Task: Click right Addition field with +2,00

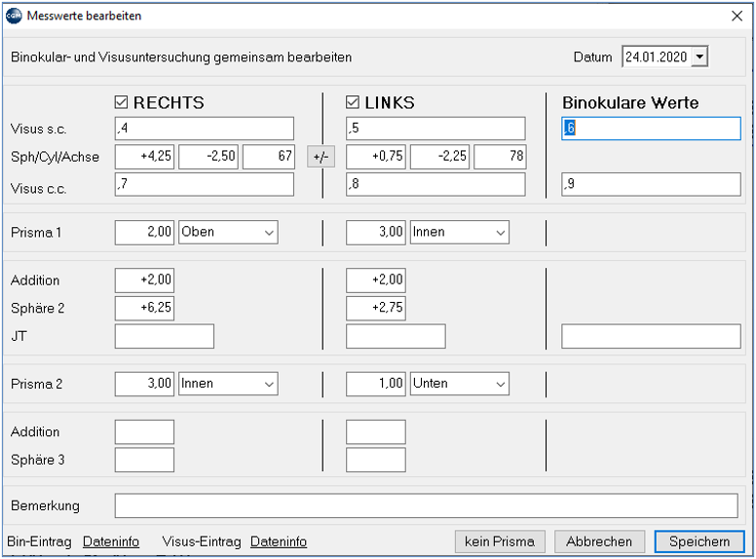Action: pyautogui.click(x=144, y=280)
